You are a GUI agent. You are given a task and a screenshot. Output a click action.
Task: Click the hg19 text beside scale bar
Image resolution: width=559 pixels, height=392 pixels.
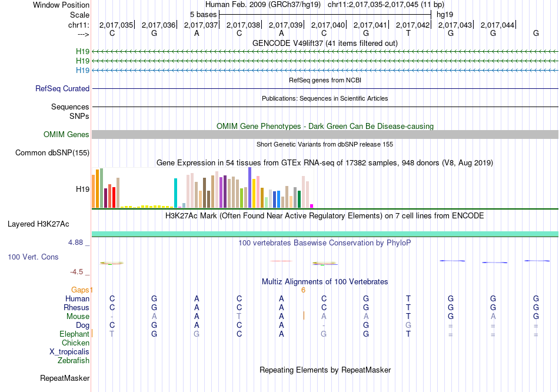[445, 15]
